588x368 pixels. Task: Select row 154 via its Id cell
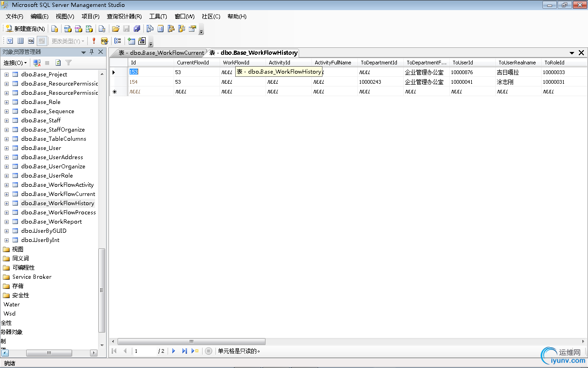[151, 82]
